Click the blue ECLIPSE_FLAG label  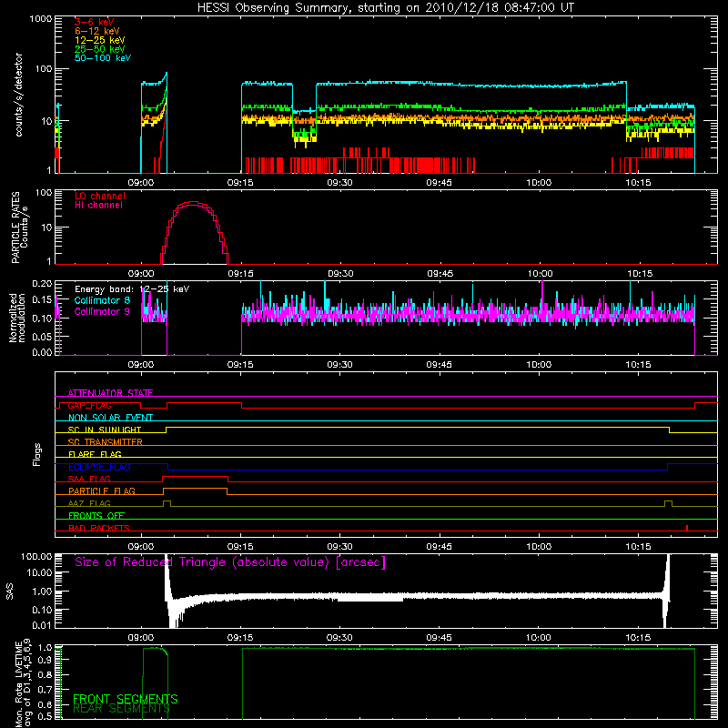coord(99,467)
